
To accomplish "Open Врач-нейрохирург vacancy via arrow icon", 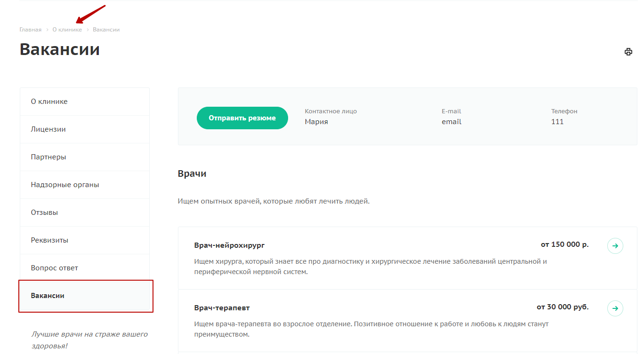I will [615, 246].
